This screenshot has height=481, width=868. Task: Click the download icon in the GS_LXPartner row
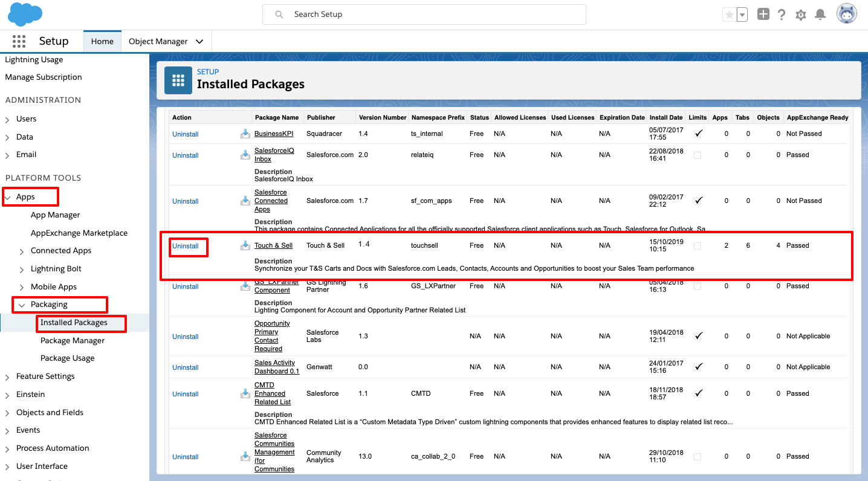[245, 286]
